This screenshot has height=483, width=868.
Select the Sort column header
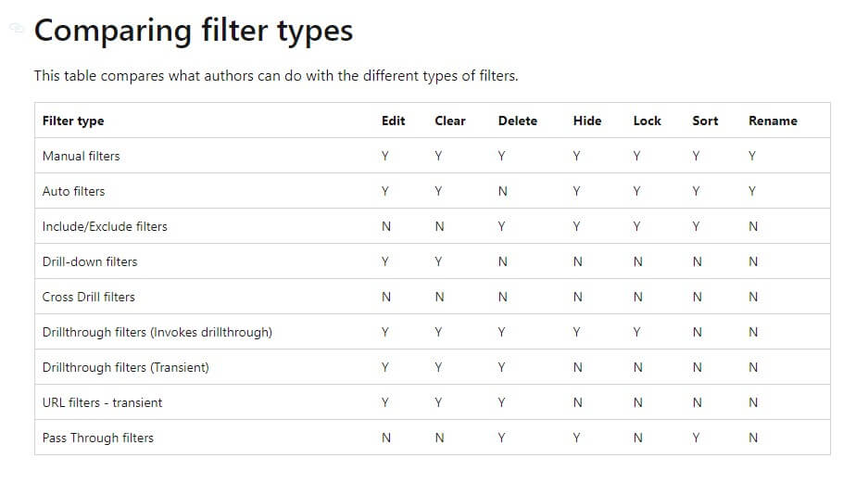coord(705,121)
